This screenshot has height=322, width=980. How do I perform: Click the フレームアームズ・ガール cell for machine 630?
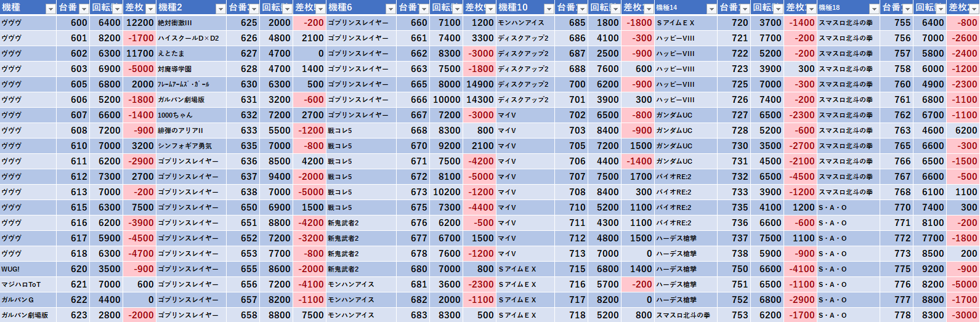point(192,84)
